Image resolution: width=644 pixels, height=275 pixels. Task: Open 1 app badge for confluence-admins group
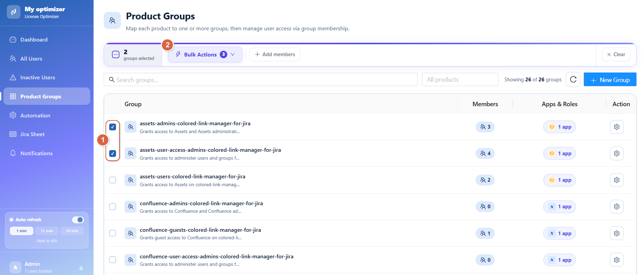coord(560,207)
